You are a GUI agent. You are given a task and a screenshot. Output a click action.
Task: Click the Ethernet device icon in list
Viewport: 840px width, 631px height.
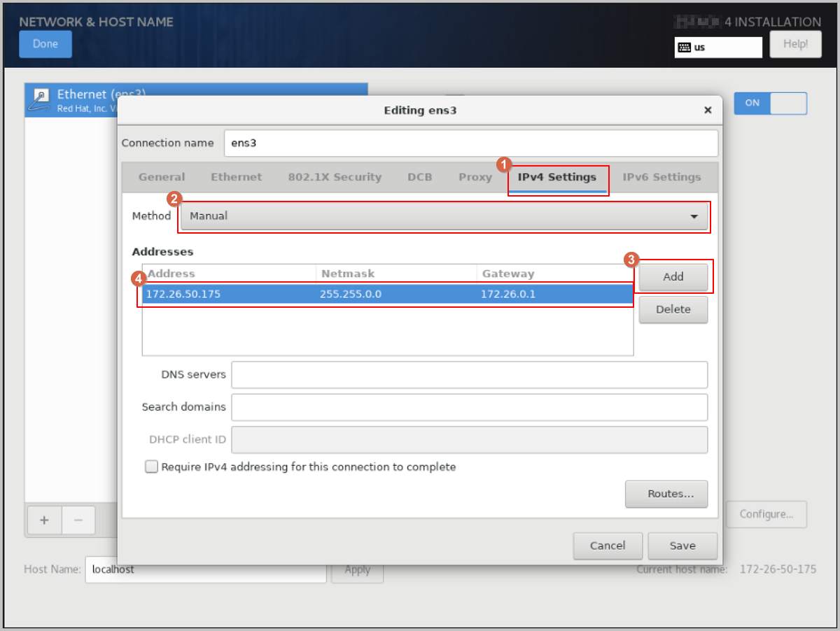(x=41, y=99)
